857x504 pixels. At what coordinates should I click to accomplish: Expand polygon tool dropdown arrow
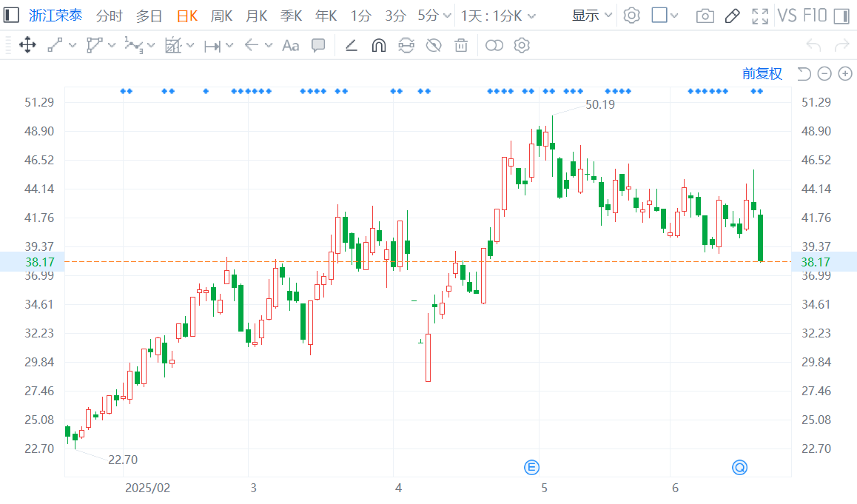click(x=112, y=46)
